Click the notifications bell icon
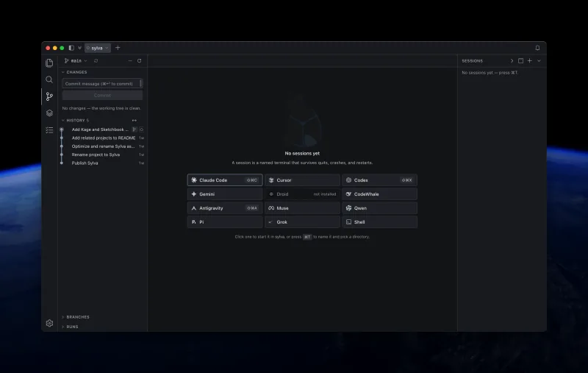The width and height of the screenshot is (588, 373). pyautogui.click(x=537, y=48)
